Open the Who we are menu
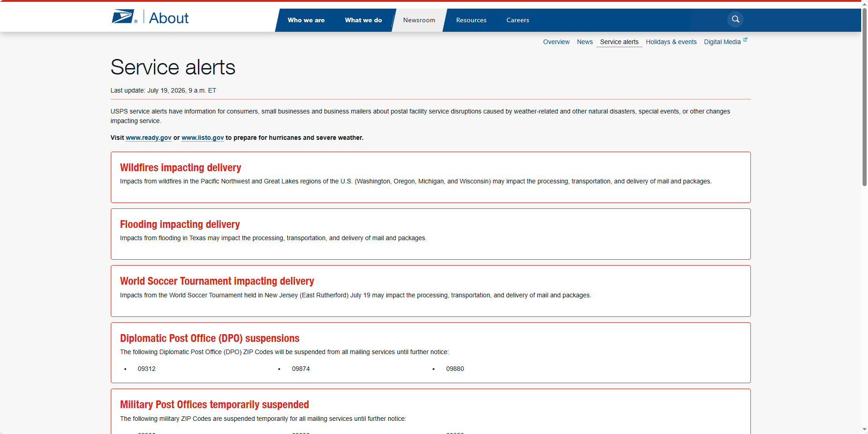The width and height of the screenshot is (868, 434). 306,20
